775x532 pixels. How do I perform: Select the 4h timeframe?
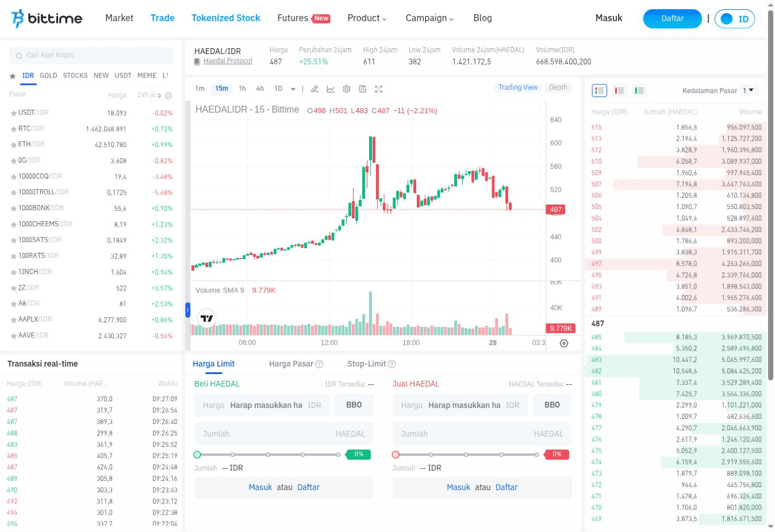point(260,88)
